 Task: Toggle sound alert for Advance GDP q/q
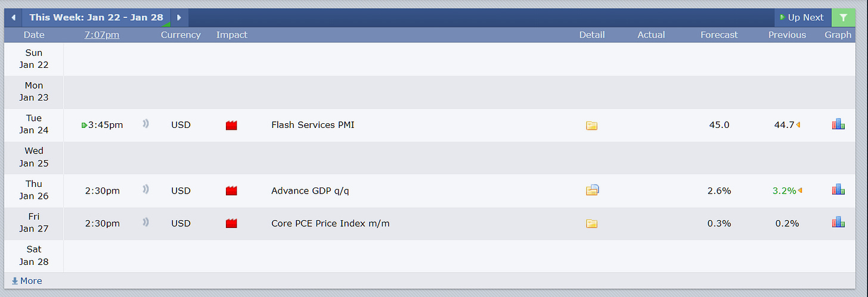(x=146, y=190)
